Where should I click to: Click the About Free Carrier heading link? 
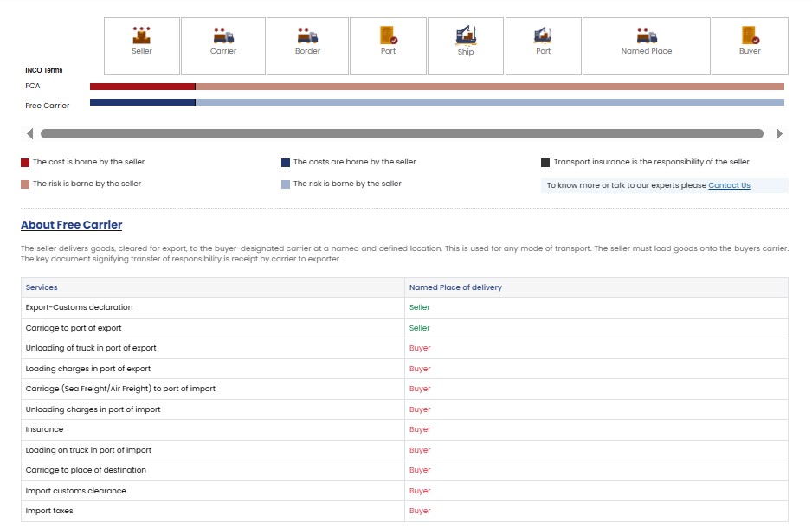point(71,225)
